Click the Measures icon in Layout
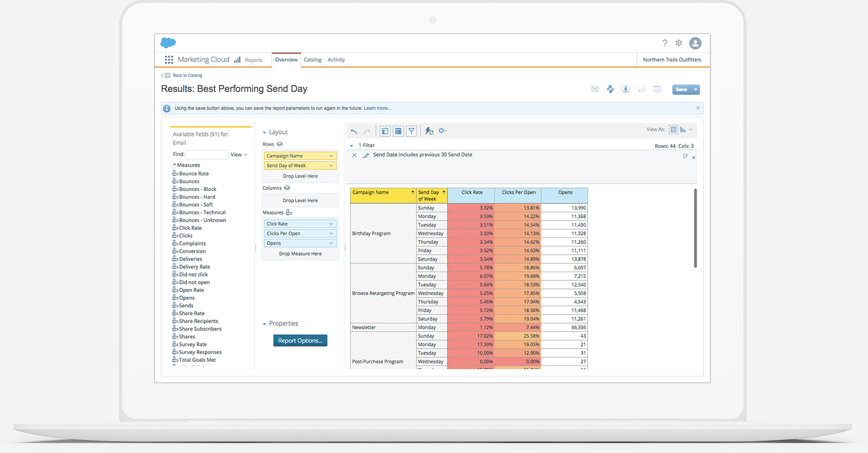The height and width of the screenshot is (453, 868). pyautogui.click(x=289, y=212)
